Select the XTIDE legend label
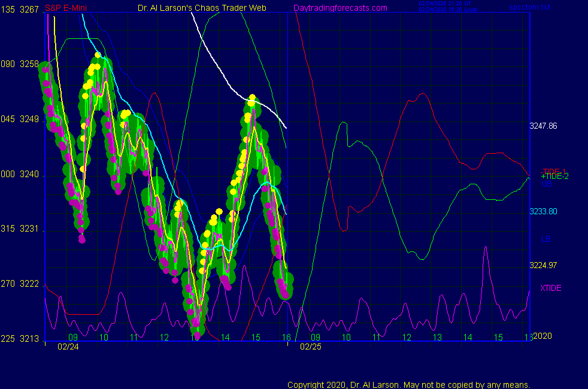Screen dimensions: 588x389 [551, 288]
